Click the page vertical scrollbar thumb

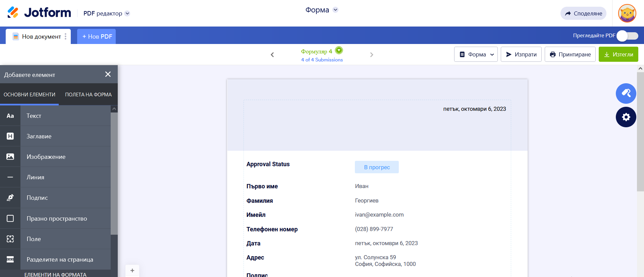pos(640,132)
